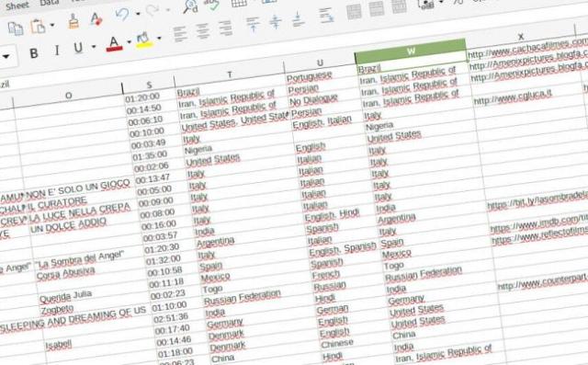Click the Clone Formatting paintbrush icon

tap(73, 21)
